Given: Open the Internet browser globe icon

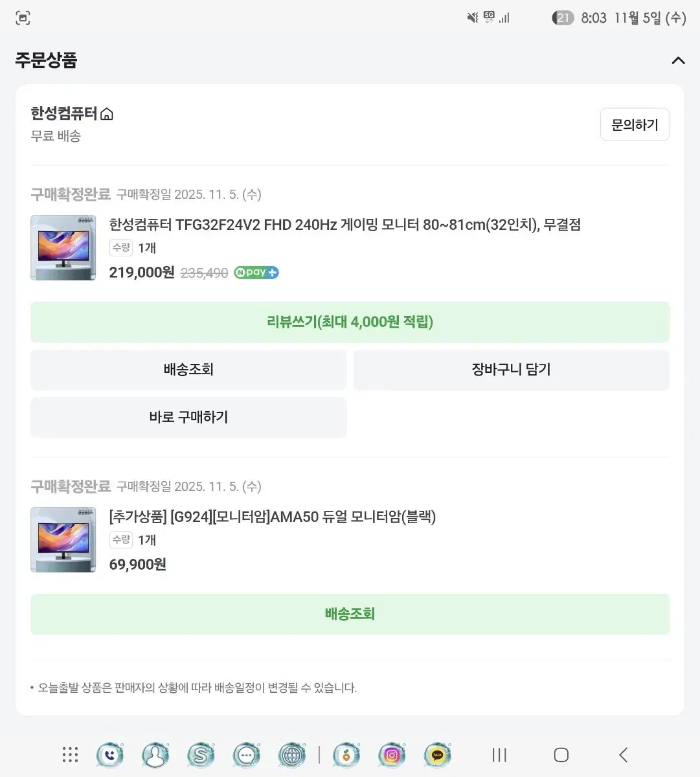Looking at the screenshot, I should pos(291,755).
